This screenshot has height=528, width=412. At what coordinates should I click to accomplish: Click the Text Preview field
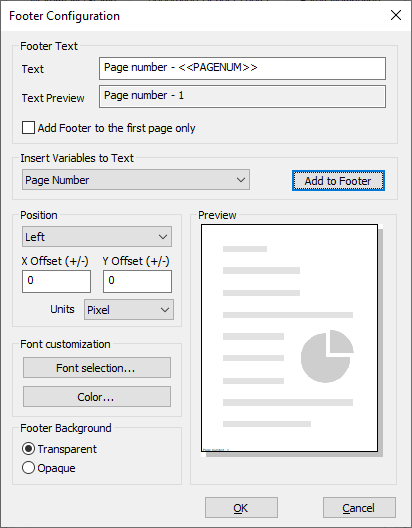242,97
